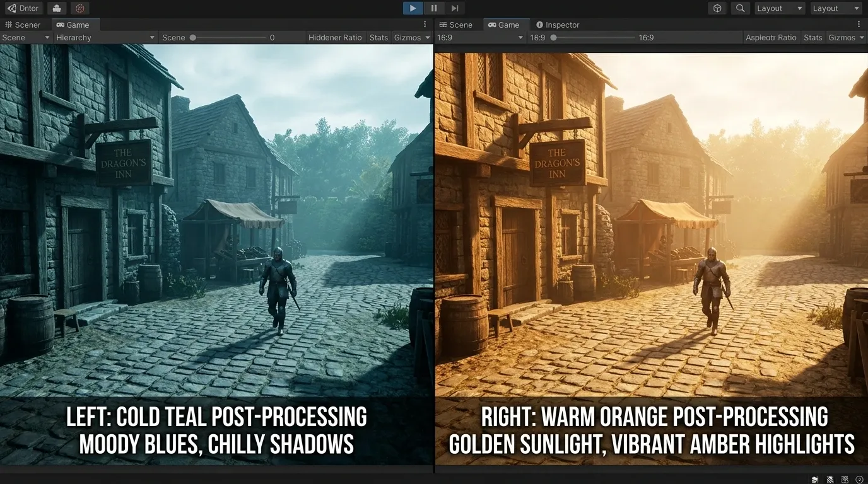Viewport: 868px width, 484px height.
Task: Click the cube icon in the top toolbar
Action: pyautogui.click(x=717, y=8)
